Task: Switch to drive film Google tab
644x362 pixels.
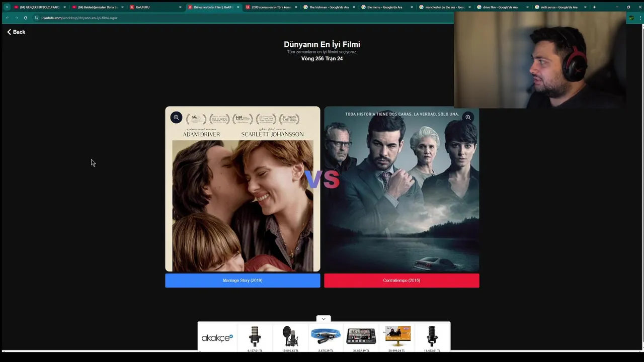Action: [x=502, y=7]
